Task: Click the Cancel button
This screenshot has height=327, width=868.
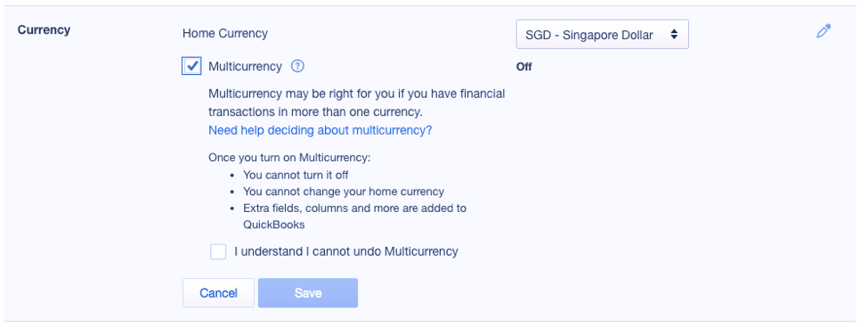Action: point(219,292)
